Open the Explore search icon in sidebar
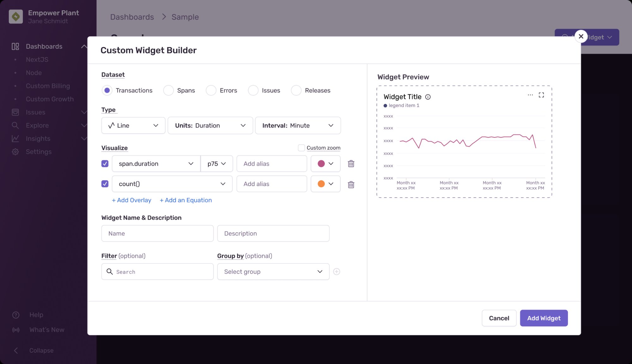Screen dimensions: 632x364 click(15, 125)
